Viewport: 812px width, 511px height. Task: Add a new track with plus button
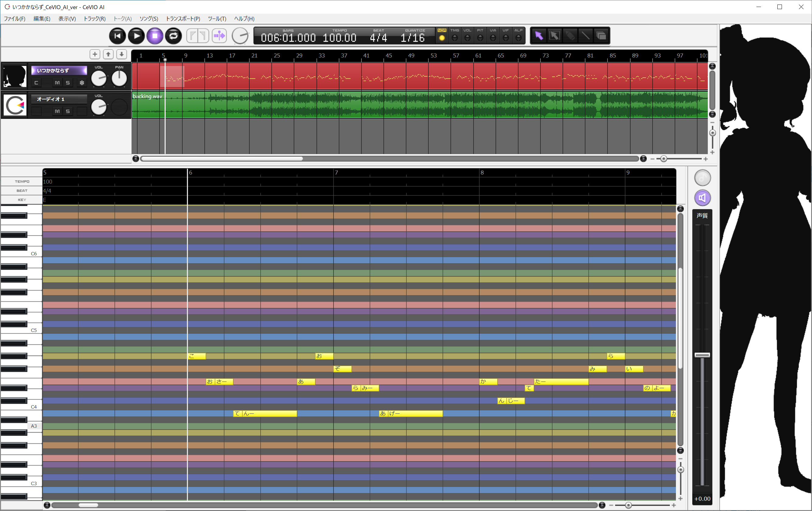coord(95,54)
